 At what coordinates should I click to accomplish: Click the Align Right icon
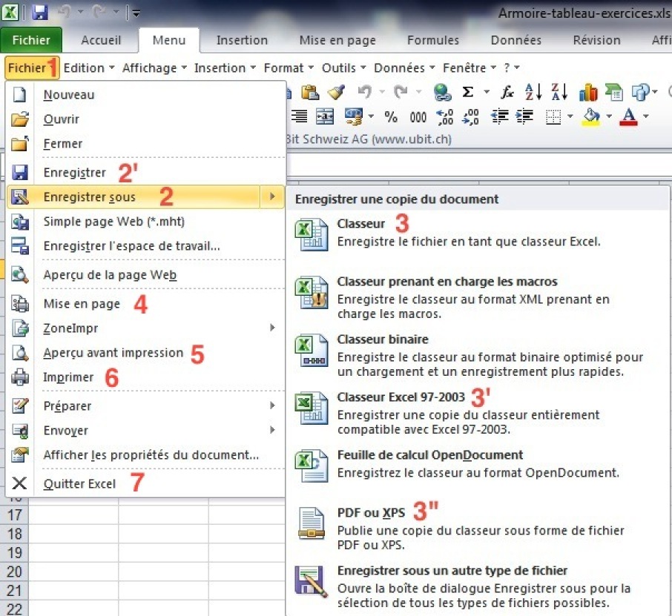[299, 116]
